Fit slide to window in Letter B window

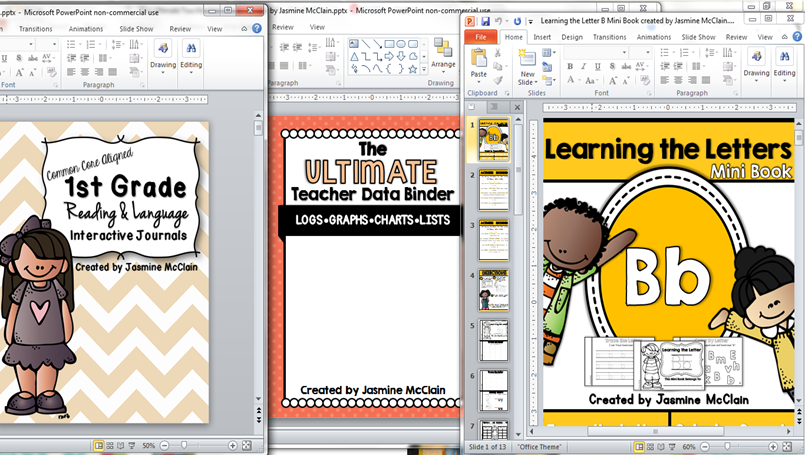pyautogui.click(x=787, y=447)
